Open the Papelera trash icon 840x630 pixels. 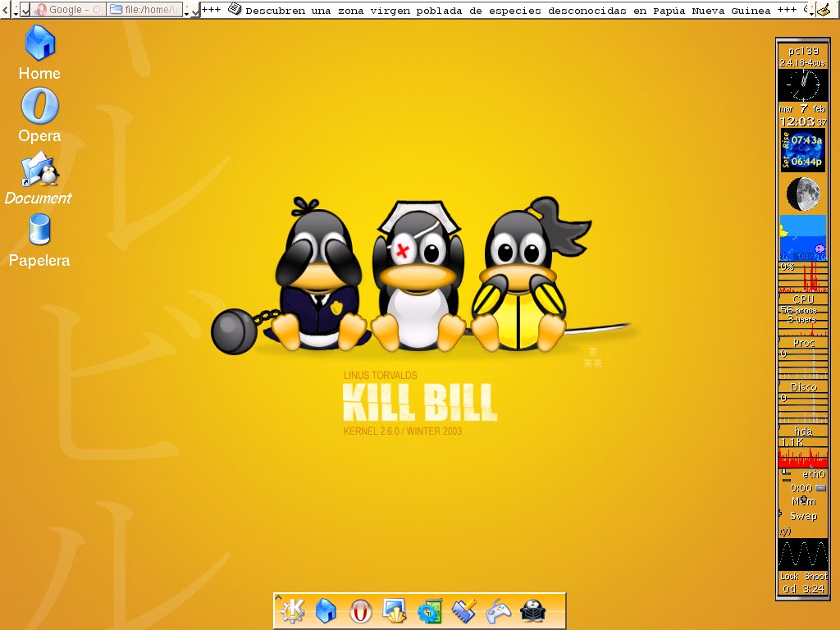click(39, 240)
